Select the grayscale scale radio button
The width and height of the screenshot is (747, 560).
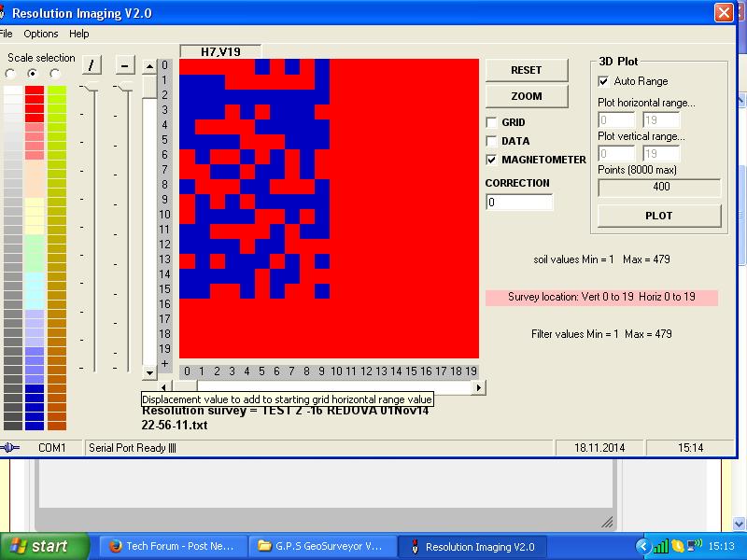click(10, 74)
